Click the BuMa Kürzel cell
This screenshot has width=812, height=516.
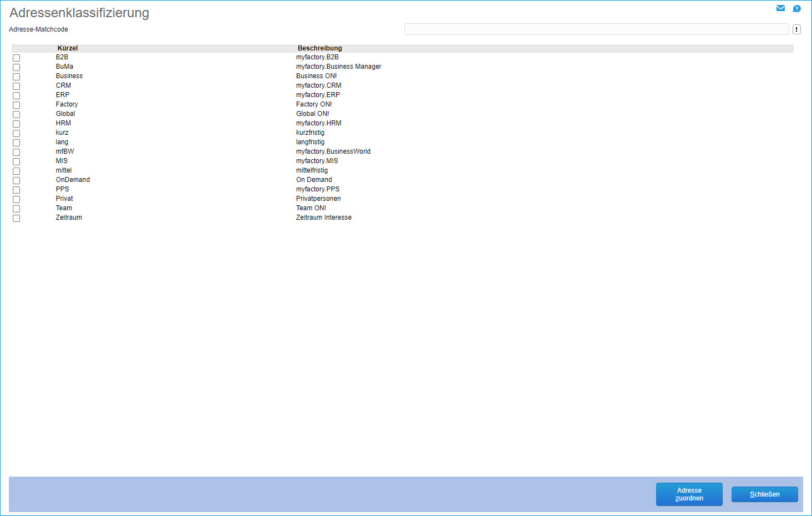pos(64,67)
